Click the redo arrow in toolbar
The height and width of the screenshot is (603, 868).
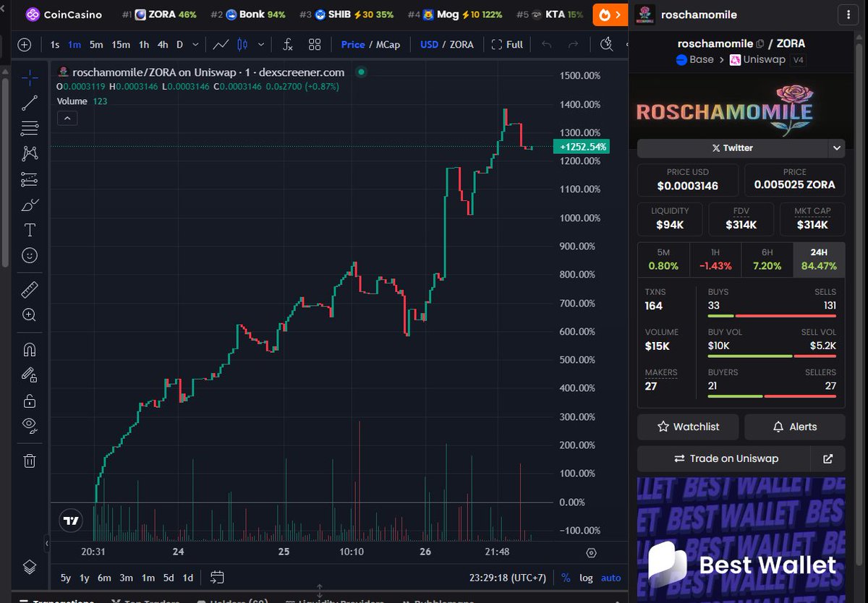click(x=573, y=45)
